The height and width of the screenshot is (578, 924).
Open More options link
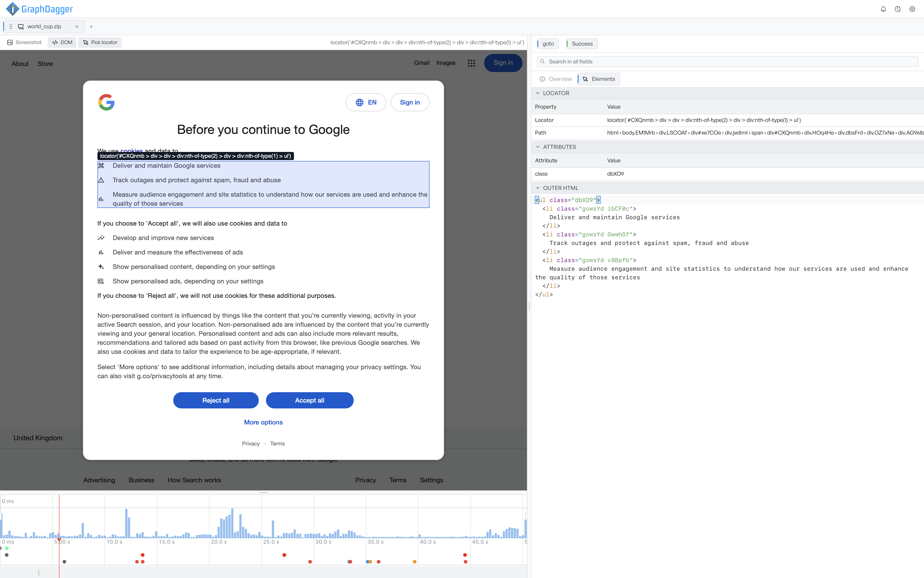point(263,422)
